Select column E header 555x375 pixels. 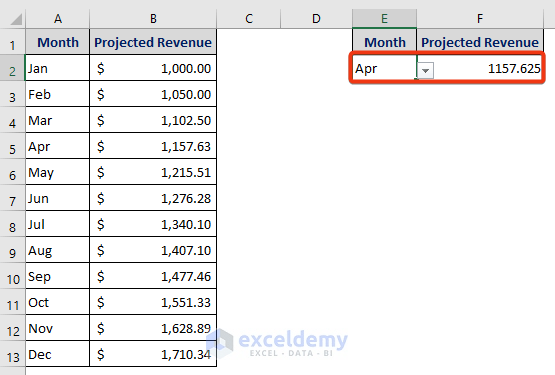tap(384, 18)
